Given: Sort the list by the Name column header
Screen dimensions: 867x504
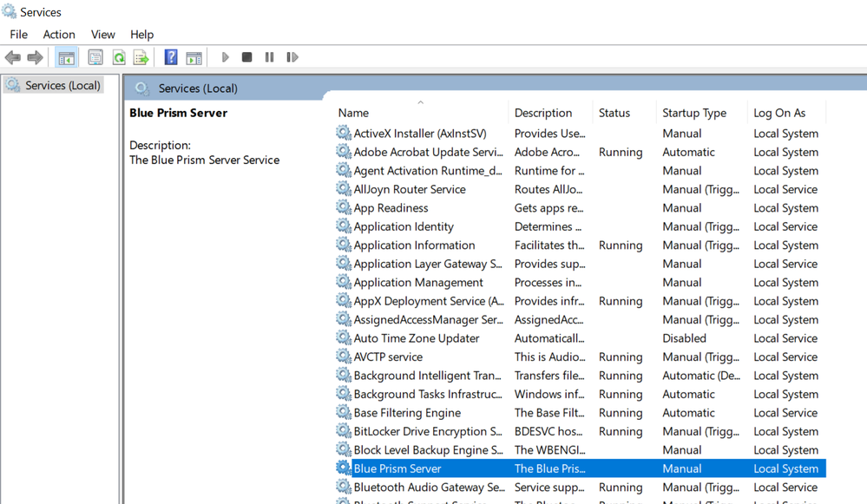Looking at the screenshot, I should (x=353, y=113).
